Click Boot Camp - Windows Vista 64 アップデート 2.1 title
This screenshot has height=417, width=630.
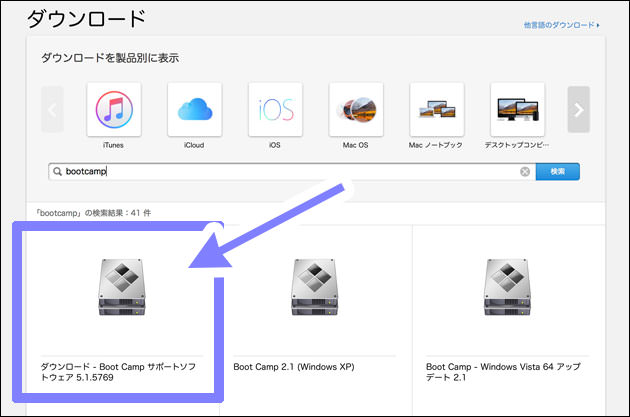pyautogui.click(x=503, y=372)
